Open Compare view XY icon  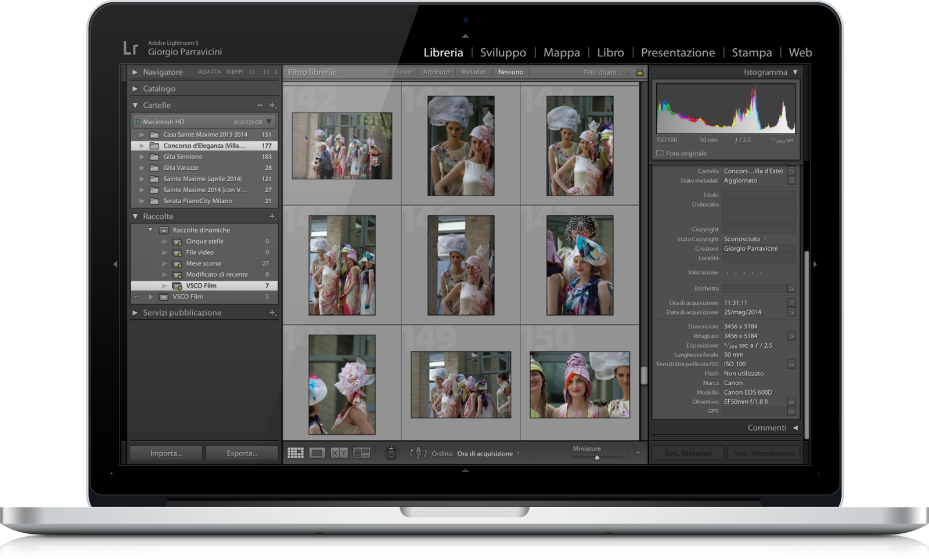click(x=339, y=453)
